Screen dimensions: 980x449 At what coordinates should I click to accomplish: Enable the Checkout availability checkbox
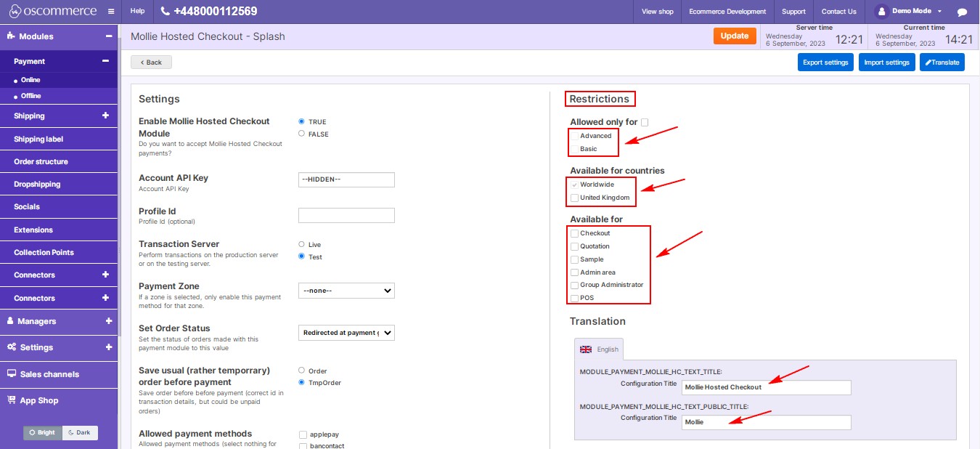(x=575, y=233)
